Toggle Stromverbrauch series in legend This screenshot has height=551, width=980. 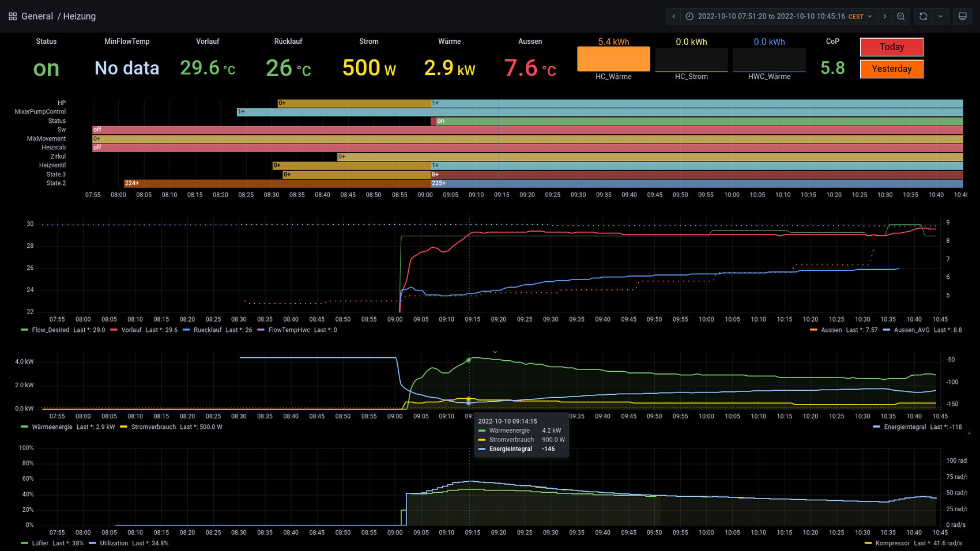153,427
